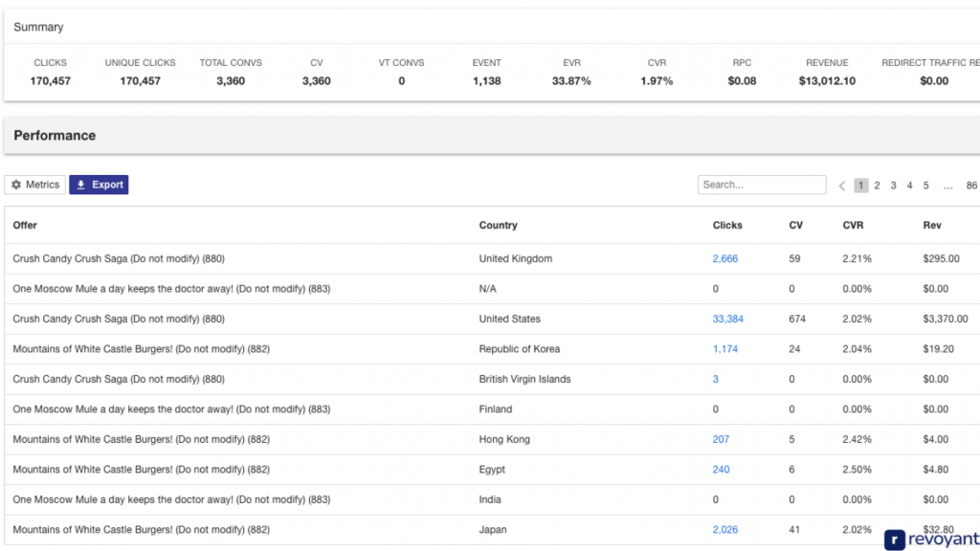
Task: Select the United States country cell
Action: coord(509,319)
